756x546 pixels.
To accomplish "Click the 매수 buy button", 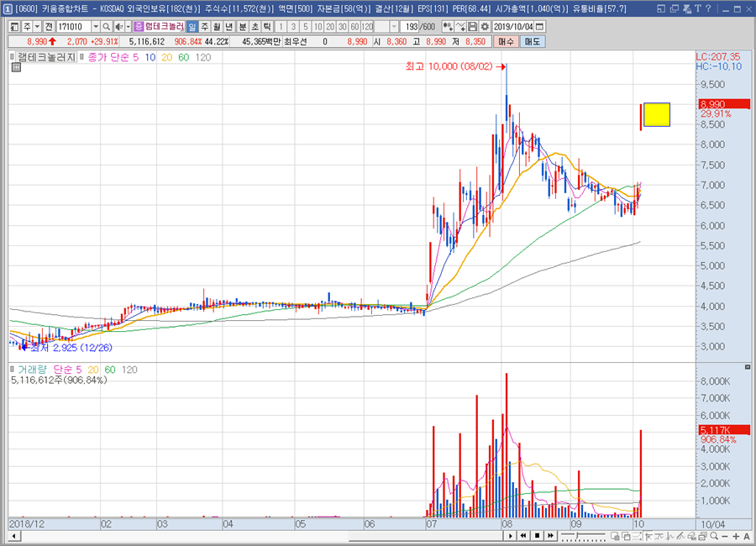I will (506, 41).
